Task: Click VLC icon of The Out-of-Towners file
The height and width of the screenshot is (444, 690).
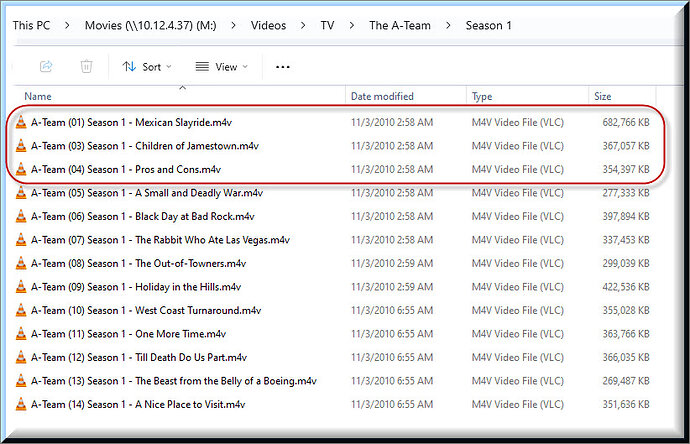Action: [x=21, y=263]
